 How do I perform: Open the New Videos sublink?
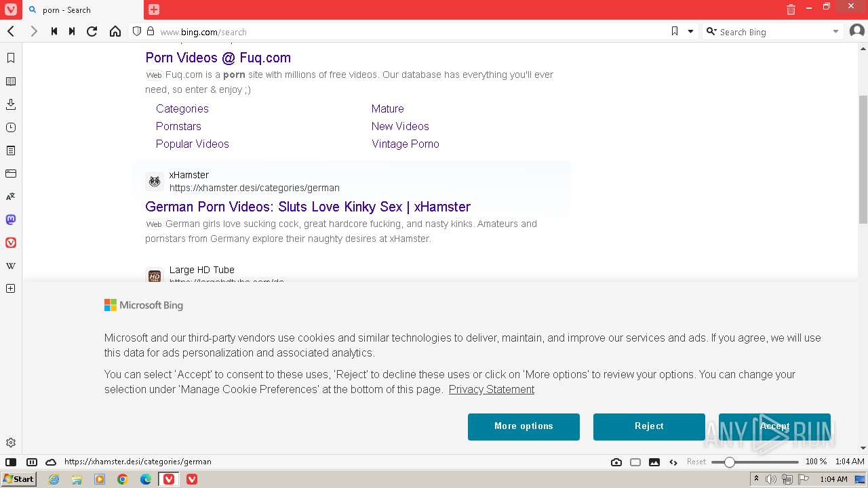tap(400, 126)
